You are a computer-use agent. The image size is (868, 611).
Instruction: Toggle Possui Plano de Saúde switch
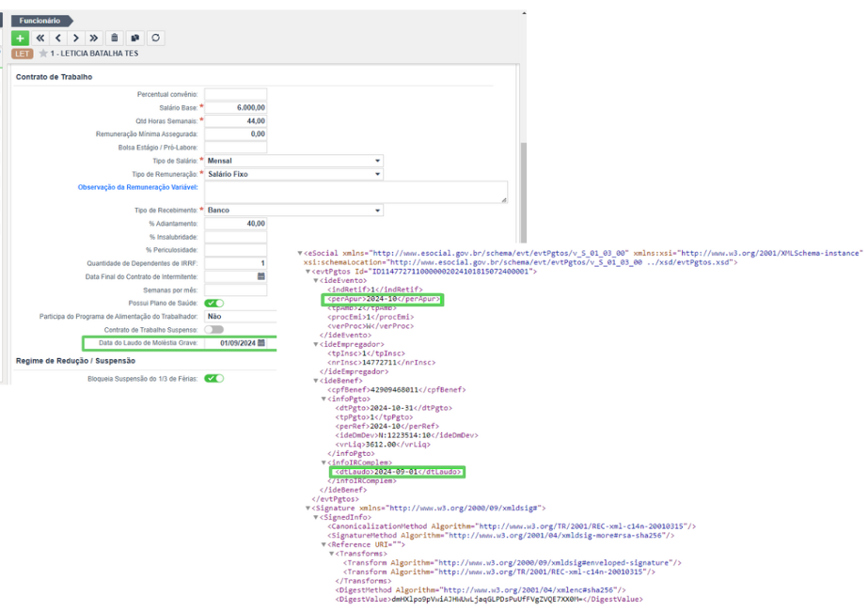(214, 304)
